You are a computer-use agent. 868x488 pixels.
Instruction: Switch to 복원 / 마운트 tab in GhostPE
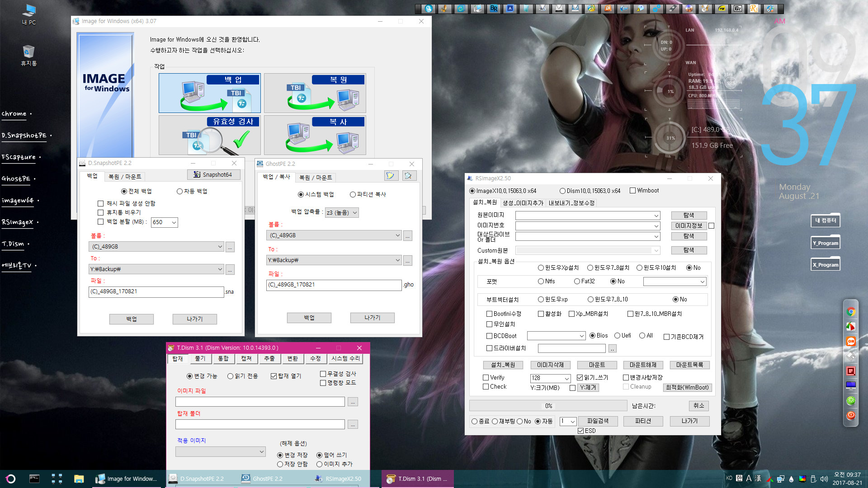tap(316, 178)
